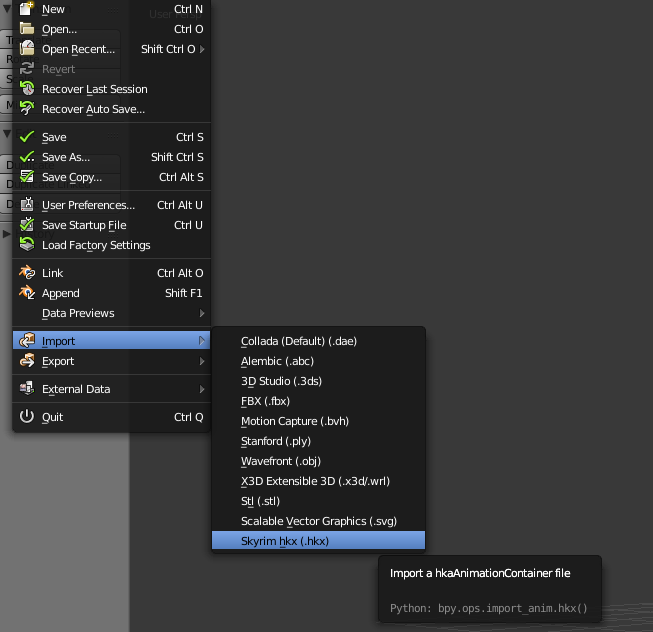Click Save Copy... menu entry

click(x=112, y=177)
